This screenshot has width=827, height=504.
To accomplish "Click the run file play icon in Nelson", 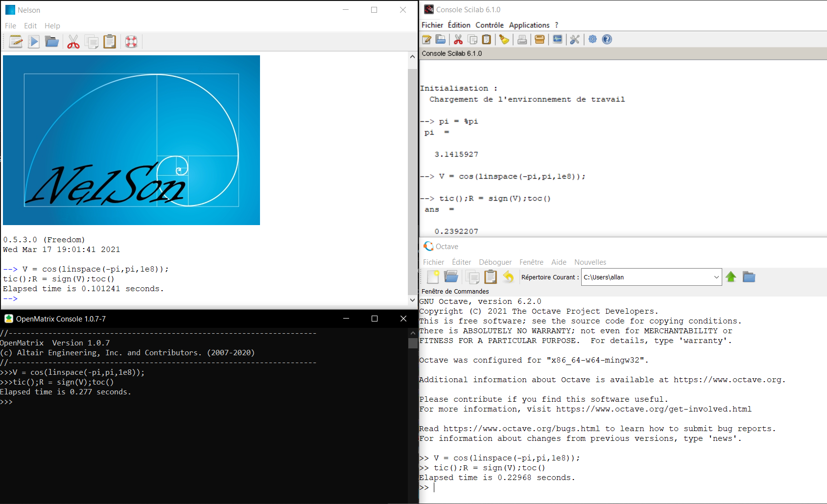I will pos(34,42).
